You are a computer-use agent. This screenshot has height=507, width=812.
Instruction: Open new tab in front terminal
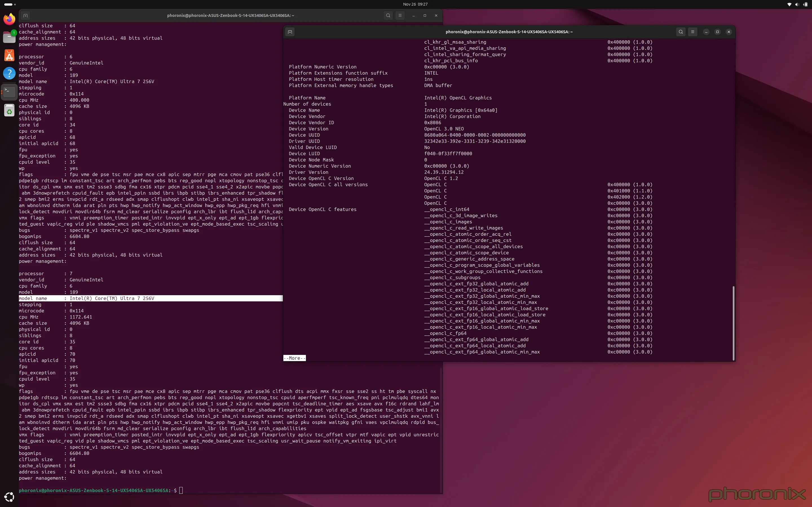(290, 32)
